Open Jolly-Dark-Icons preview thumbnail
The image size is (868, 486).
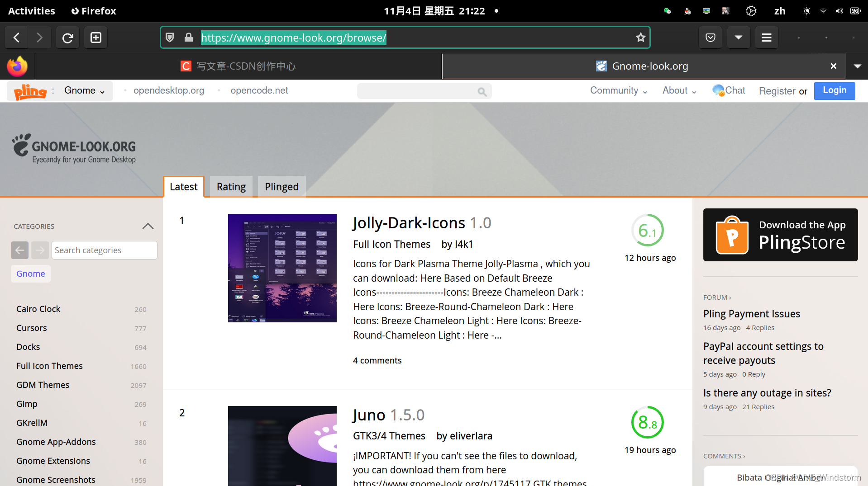(282, 268)
